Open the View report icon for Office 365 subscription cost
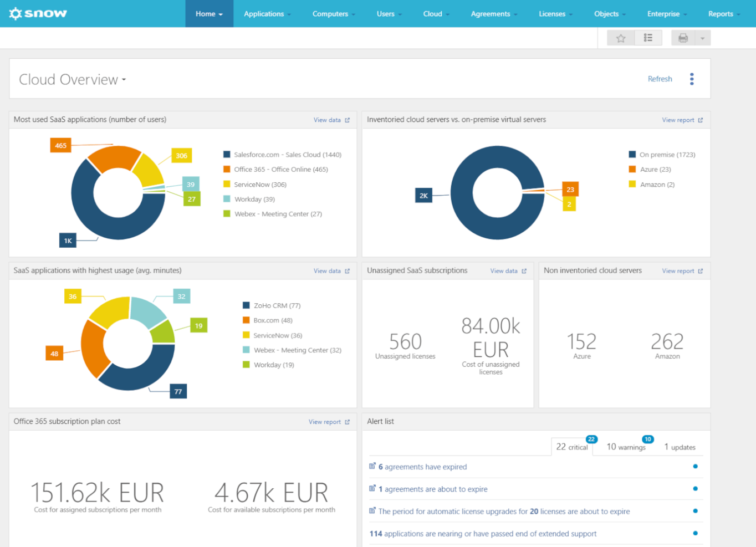756x547 pixels. point(348,422)
